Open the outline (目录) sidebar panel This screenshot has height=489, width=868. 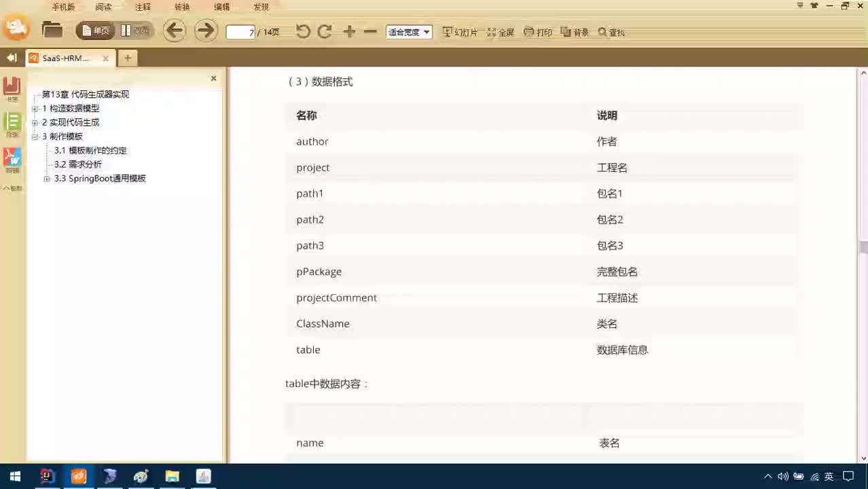pyautogui.click(x=12, y=124)
